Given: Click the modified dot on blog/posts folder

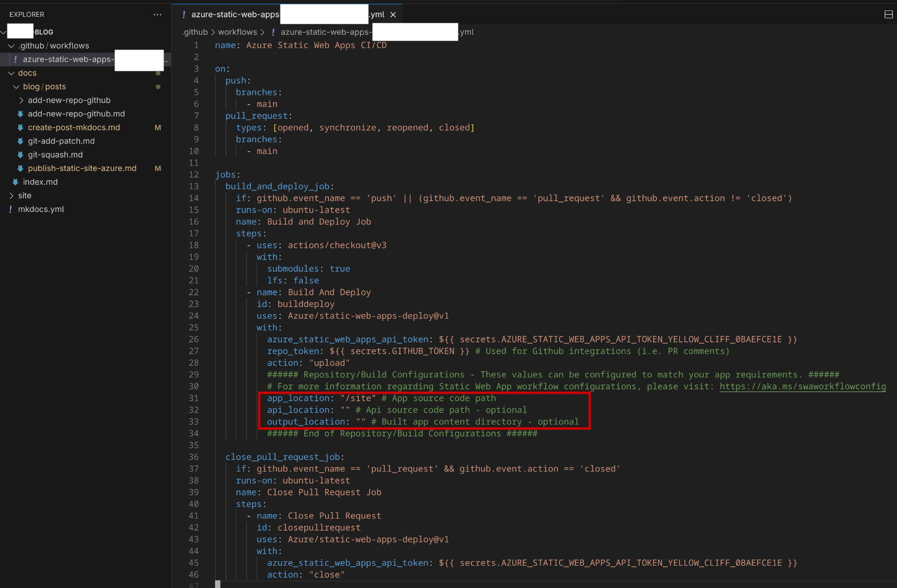Looking at the screenshot, I should tap(158, 86).
